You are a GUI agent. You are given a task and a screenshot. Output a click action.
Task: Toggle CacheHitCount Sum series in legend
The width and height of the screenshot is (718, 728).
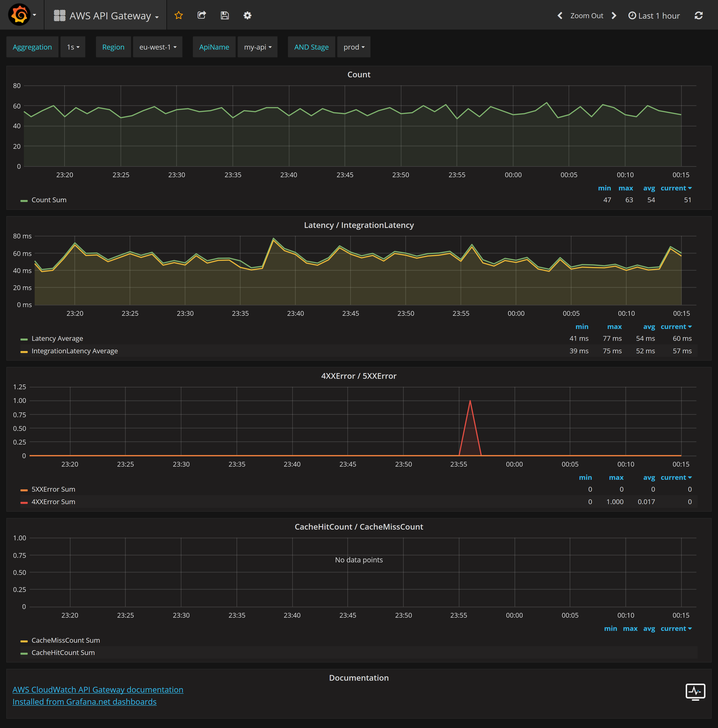coord(63,652)
